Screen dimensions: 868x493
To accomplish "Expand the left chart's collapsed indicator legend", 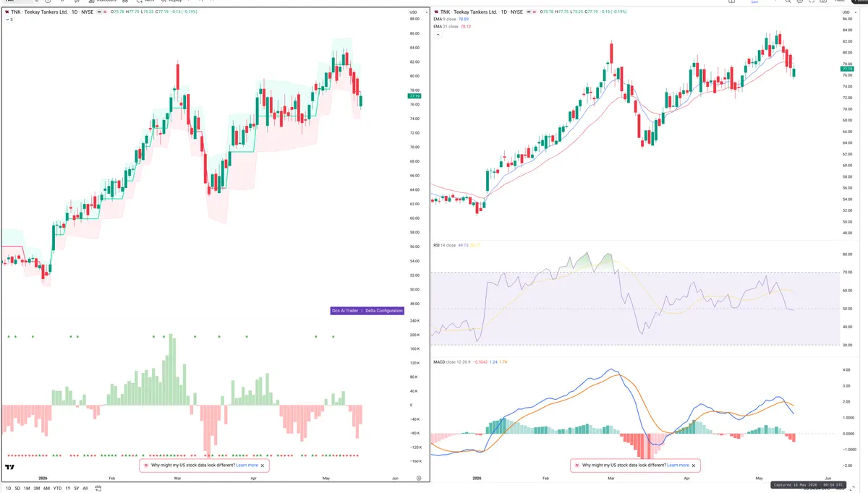I will (9, 20).
